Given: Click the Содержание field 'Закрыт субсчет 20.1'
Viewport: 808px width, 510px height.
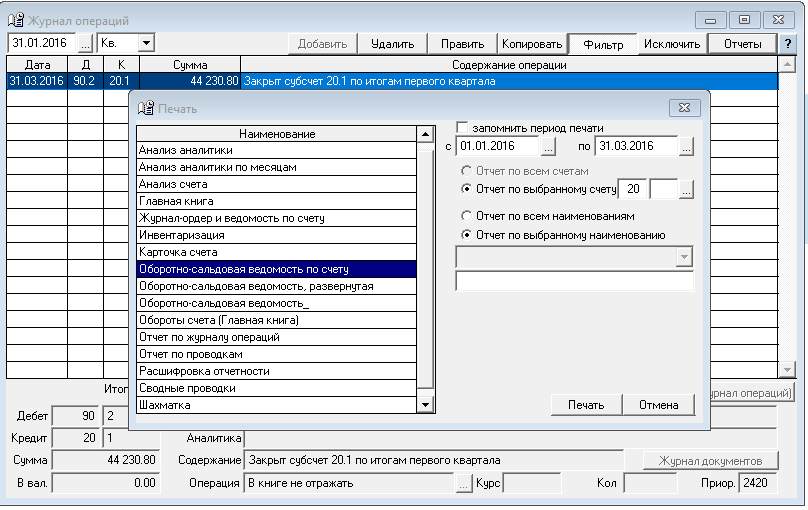Looking at the screenshot, I should click(433, 461).
